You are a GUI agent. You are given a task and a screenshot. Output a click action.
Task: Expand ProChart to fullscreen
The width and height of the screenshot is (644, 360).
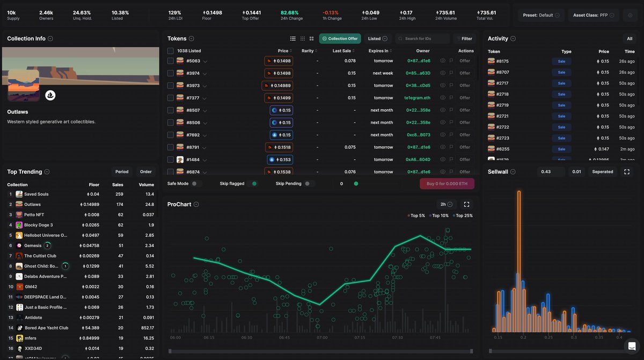click(466, 204)
